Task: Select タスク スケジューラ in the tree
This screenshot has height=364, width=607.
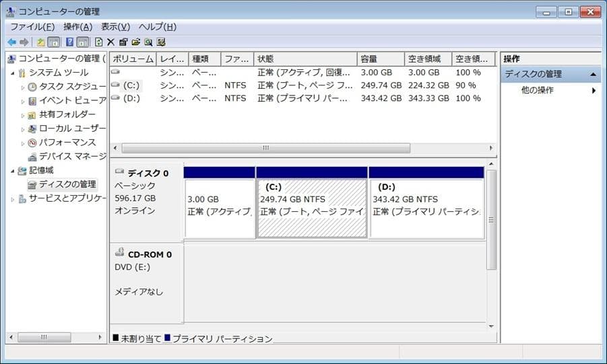Action: tap(72, 87)
